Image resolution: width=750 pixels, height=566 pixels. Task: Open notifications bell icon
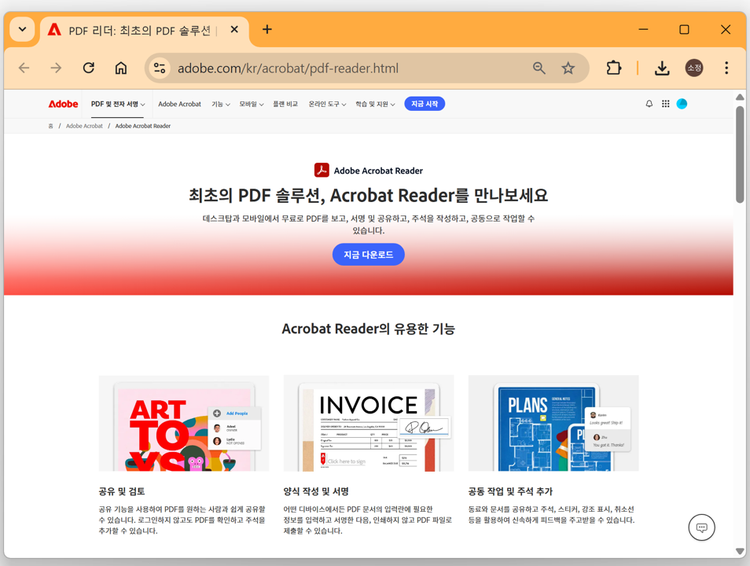coord(649,104)
